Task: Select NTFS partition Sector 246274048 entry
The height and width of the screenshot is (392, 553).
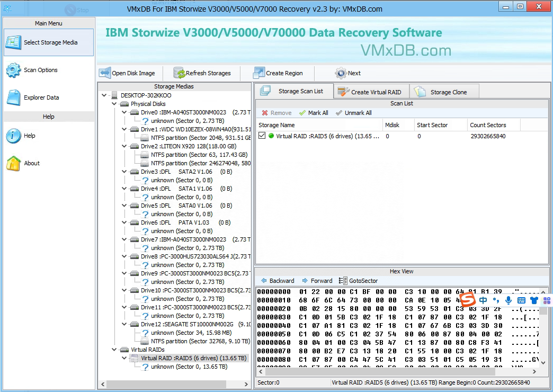Action: point(195,163)
